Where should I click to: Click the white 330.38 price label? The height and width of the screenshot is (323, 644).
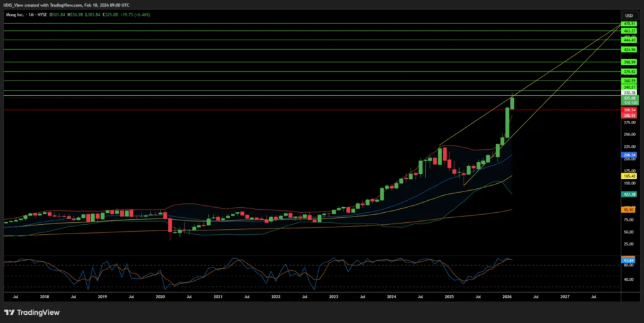pos(629,93)
